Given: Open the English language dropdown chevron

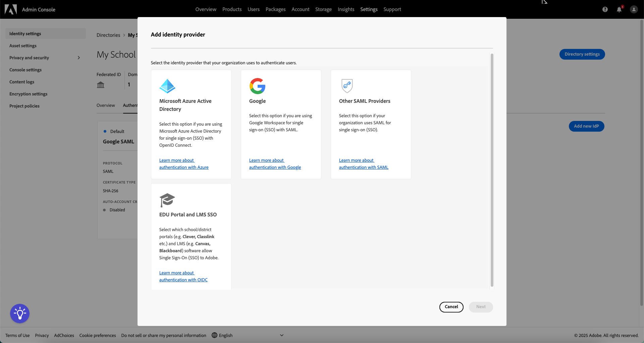Looking at the screenshot, I should tap(282, 335).
